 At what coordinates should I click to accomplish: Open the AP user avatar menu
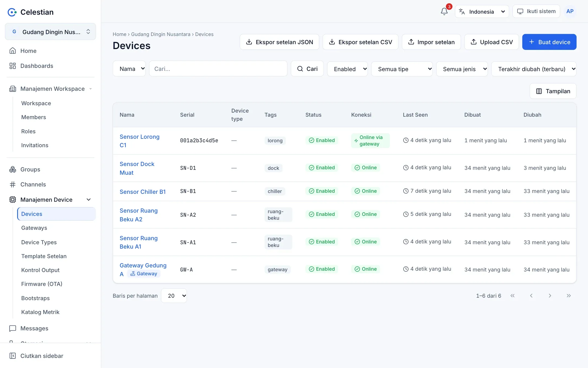pyautogui.click(x=570, y=11)
